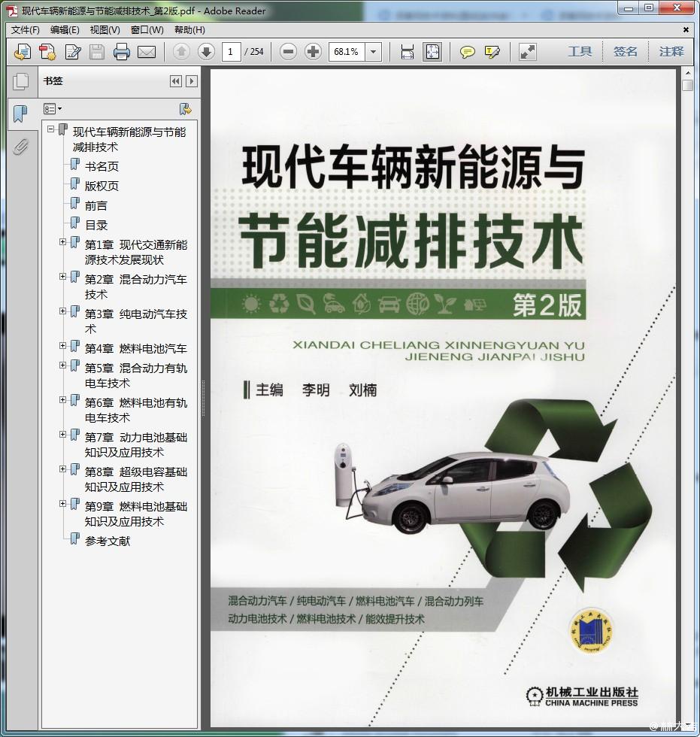This screenshot has width=700, height=737.
Task: Select the highlight text tool
Action: click(x=492, y=52)
